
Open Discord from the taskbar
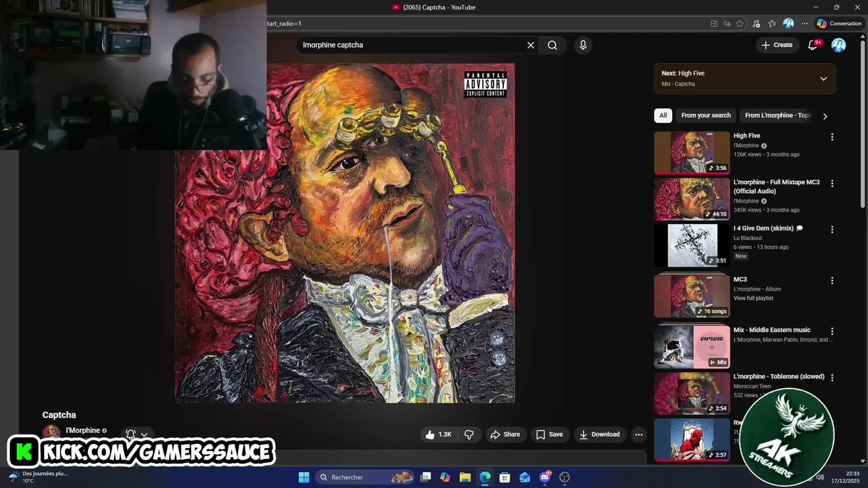545,477
